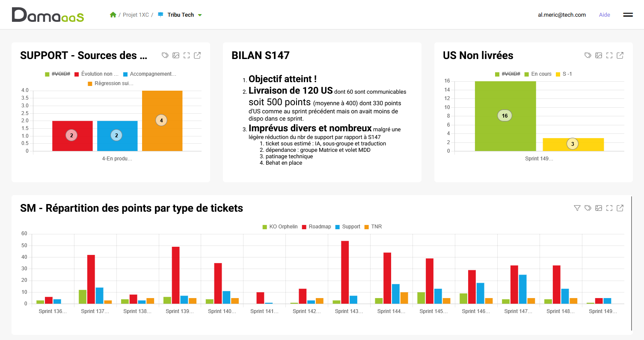The height and width of the screenshot is (340, 644).
Task: Toggle Roadmap series in bottom legend
Action: click(316, 227)
